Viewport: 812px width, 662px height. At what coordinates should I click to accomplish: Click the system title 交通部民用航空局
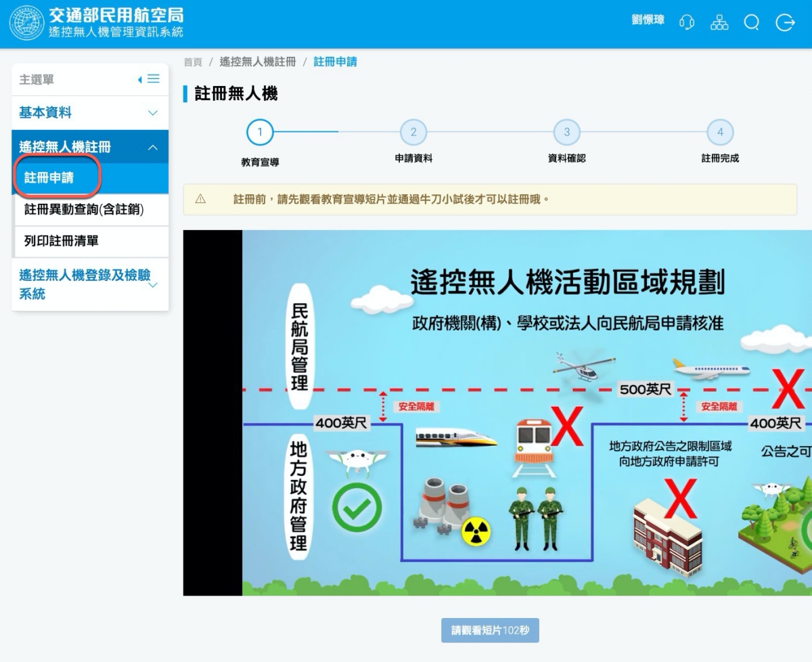coord(116,16)
